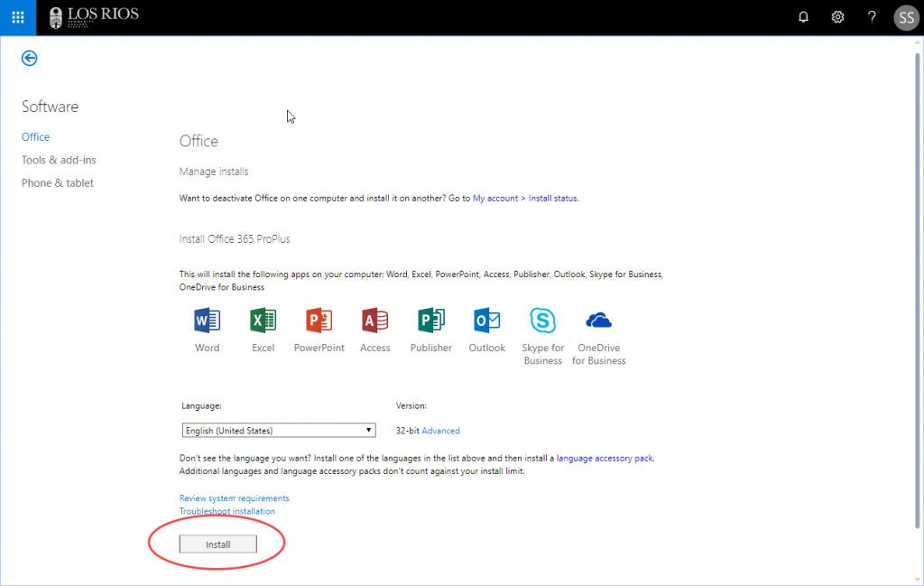Click the Skype for Business icon
Screen dimensions: 924x586
point(542,321)
